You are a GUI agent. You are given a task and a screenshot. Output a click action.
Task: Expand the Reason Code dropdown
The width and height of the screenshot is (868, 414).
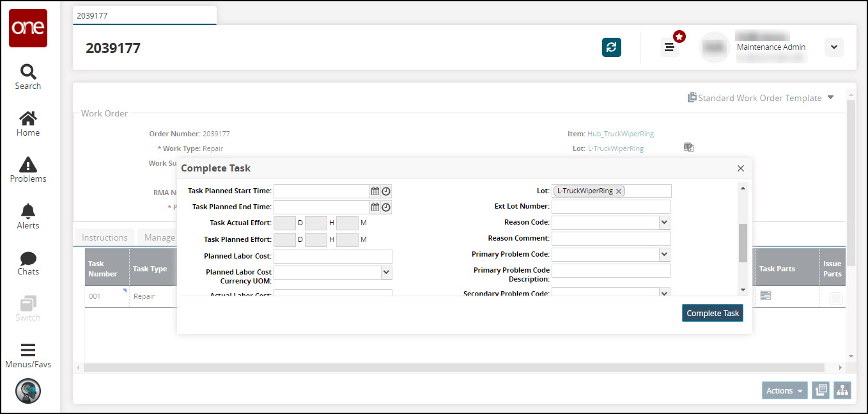pyautogui.click(x=665, y=222)
